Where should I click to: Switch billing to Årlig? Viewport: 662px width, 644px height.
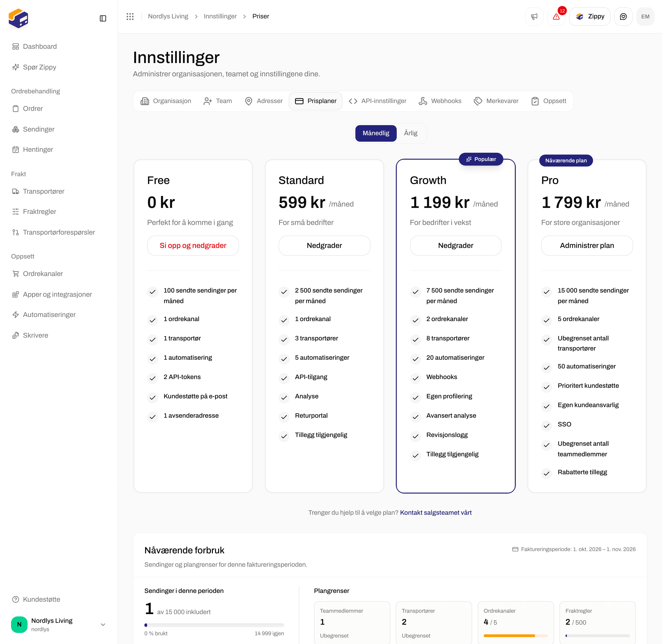click(411, 133)
